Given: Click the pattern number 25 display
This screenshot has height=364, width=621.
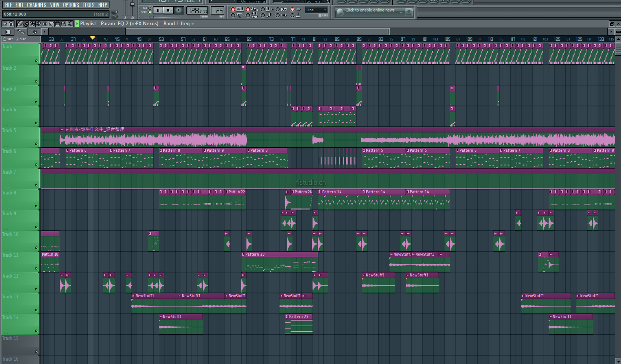Looking at the screenshot, I should (218, 11).
